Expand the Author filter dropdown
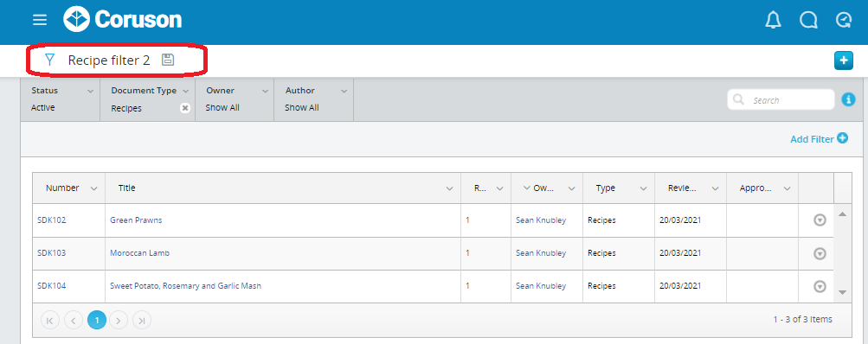This screenshot has height=344, width=868. (x=344, y=92)
